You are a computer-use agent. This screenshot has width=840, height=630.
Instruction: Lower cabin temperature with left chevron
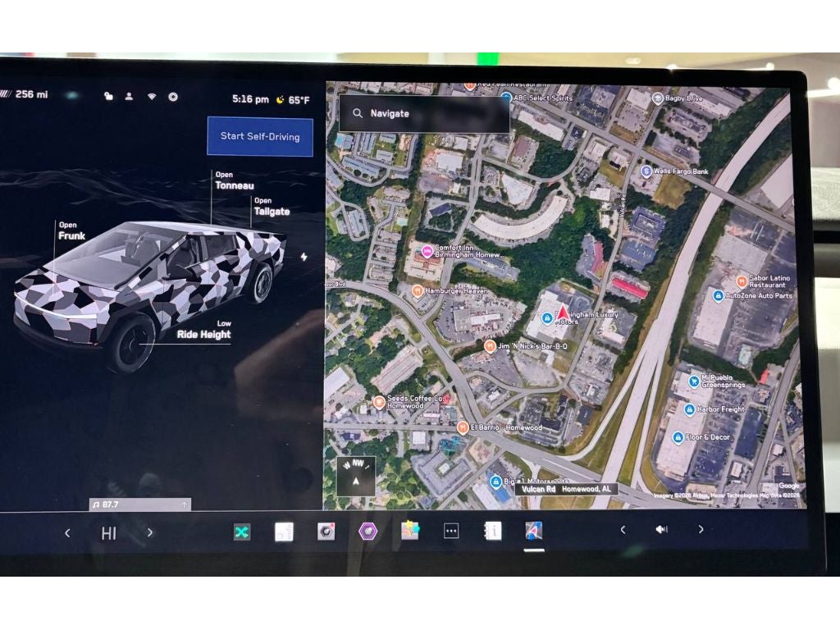pos(67,532)
